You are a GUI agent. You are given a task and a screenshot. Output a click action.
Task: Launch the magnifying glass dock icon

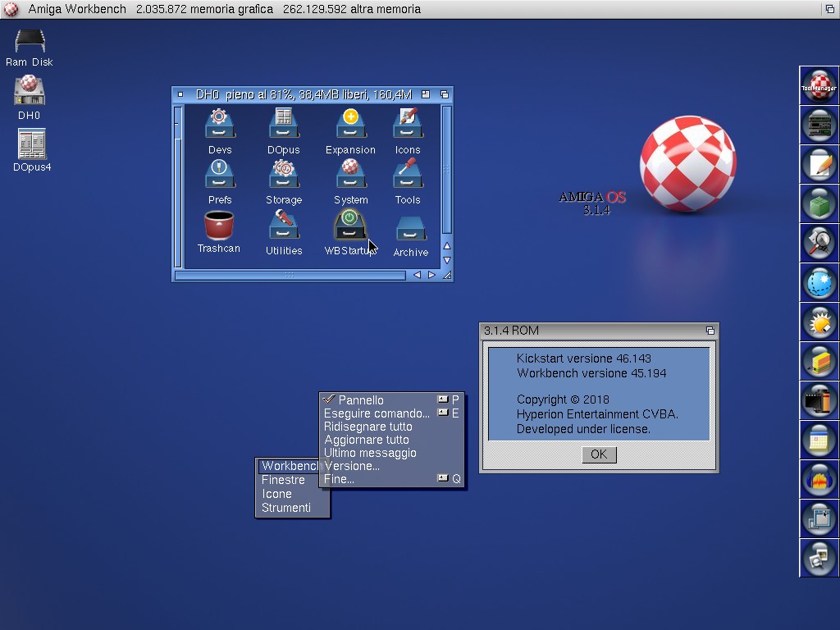pyautogui.click(x=819, y=243)
